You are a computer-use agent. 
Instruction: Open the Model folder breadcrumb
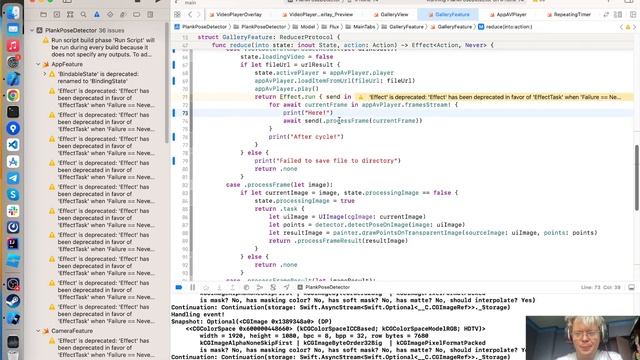click(304, 27)
